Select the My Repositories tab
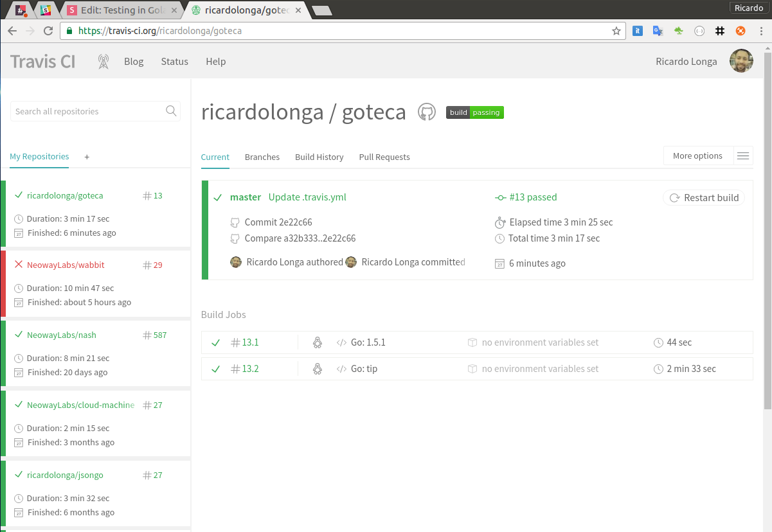Viewport: 772px width, 532px height. (x=39, y=156)
